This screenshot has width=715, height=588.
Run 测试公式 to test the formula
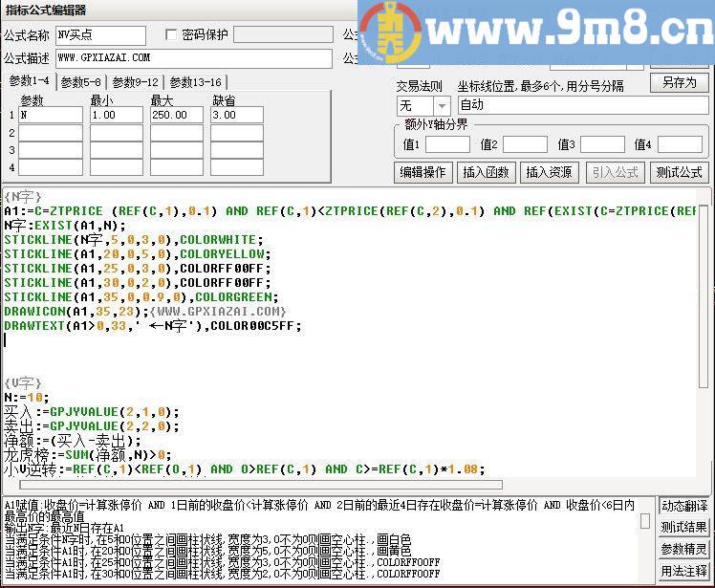pyautogui.click(x=679, y=173)
